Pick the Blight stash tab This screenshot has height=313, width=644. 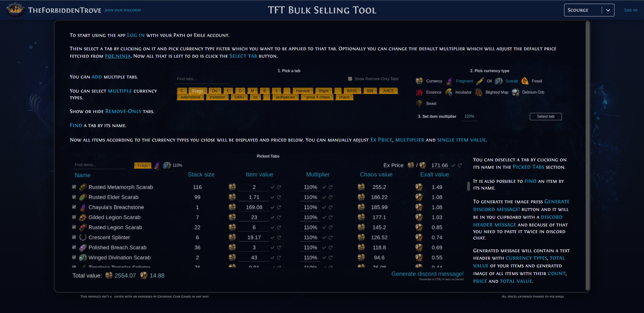324,91
